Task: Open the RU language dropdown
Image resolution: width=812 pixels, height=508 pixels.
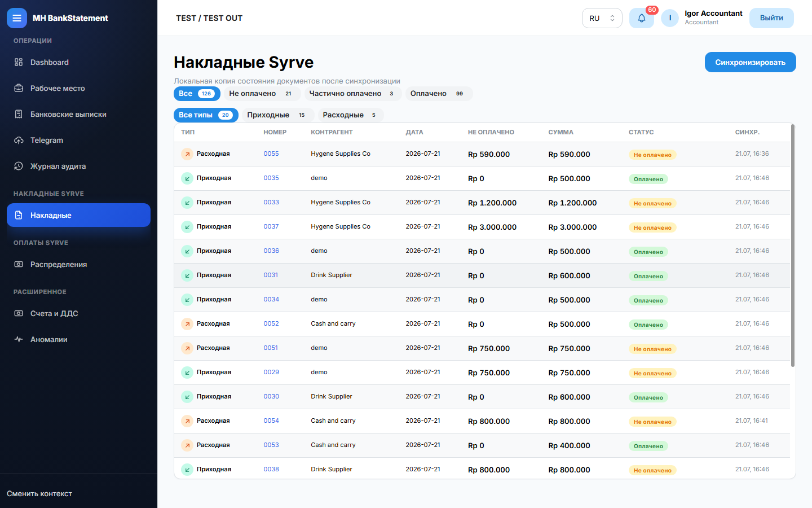Action: coord(602,18)
